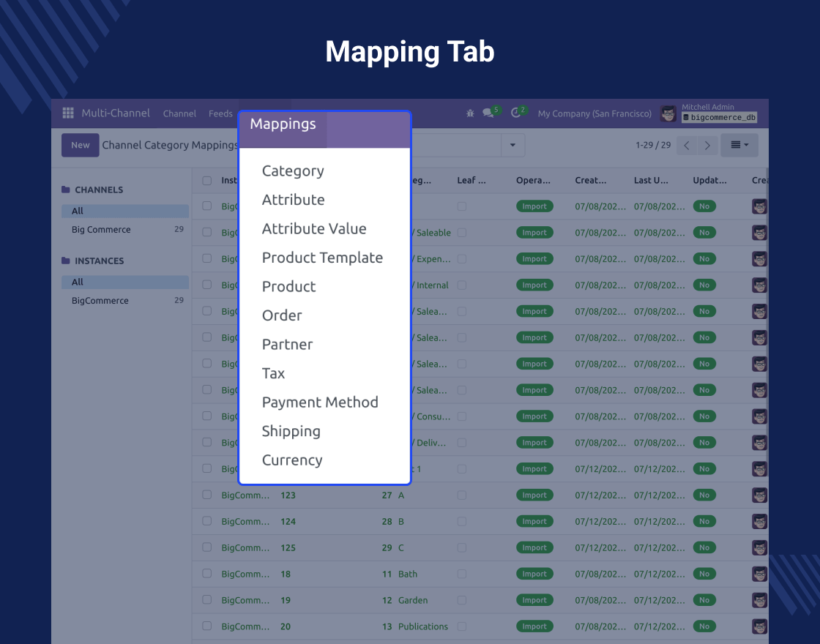Click creator avatar in 125 row

[x=759, y=547]
